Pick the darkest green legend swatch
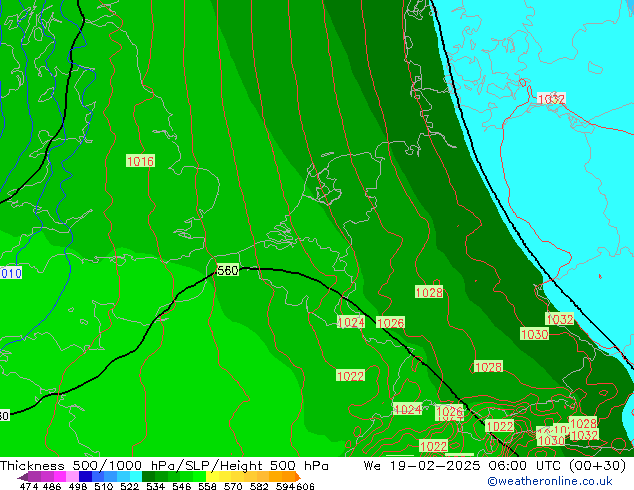Screen dimensions: 634x490 [148, 476]
